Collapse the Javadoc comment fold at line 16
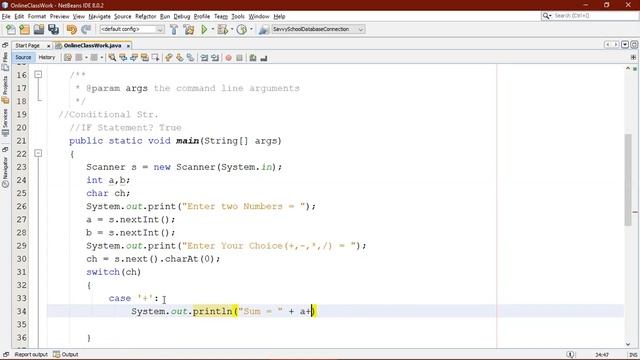 (38, 74)
